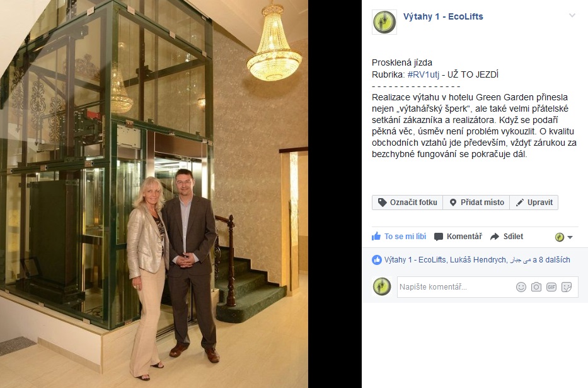Click the hotel elevator photo
Viewport: 588px width, 388px height.
154,194
